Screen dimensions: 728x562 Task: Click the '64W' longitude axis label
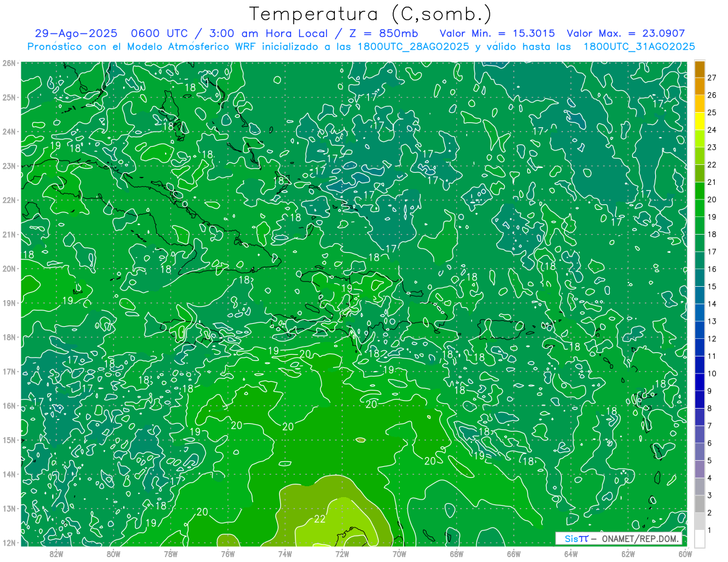pos(571,554)
